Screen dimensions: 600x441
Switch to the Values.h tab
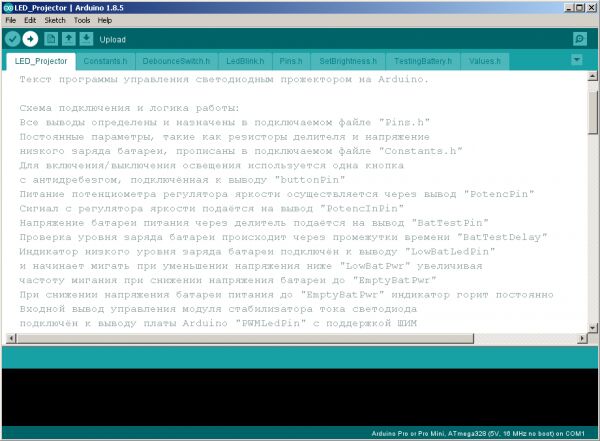(485, 61)
